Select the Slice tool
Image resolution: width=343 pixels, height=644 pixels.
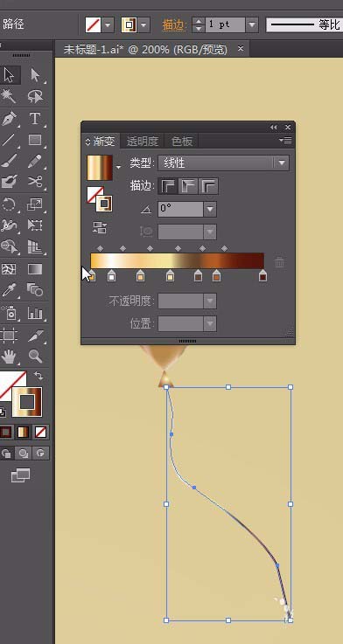coord(35,336)
